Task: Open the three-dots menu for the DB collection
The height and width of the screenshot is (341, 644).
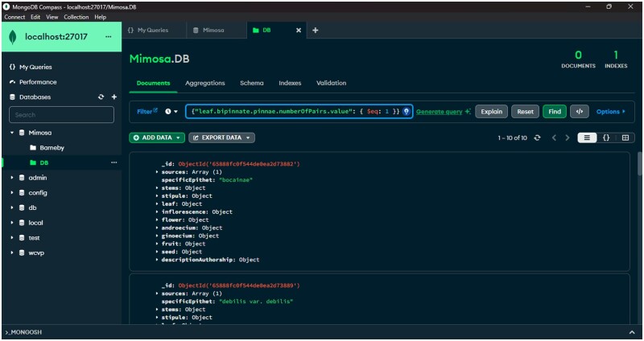Action: [114, 162]
